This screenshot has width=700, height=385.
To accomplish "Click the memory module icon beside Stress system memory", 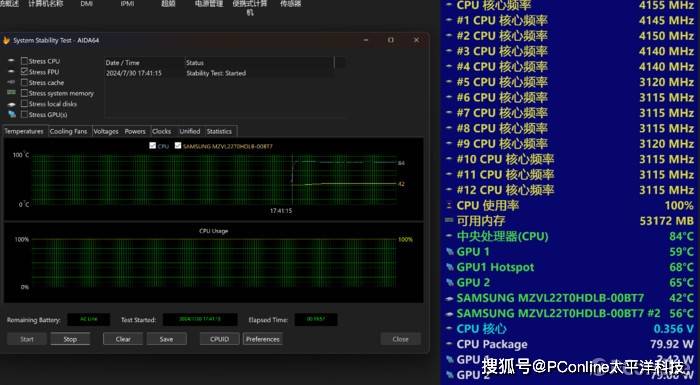I will [x=12, y=93].
